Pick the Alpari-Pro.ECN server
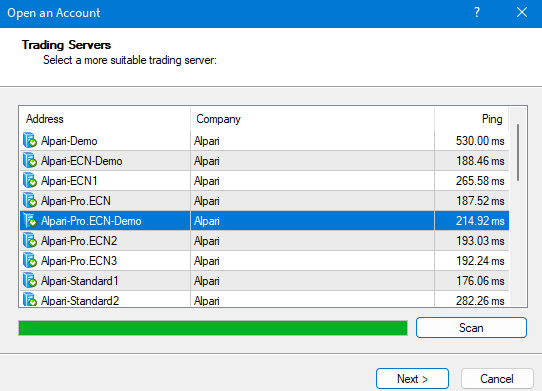 [264, 201]
